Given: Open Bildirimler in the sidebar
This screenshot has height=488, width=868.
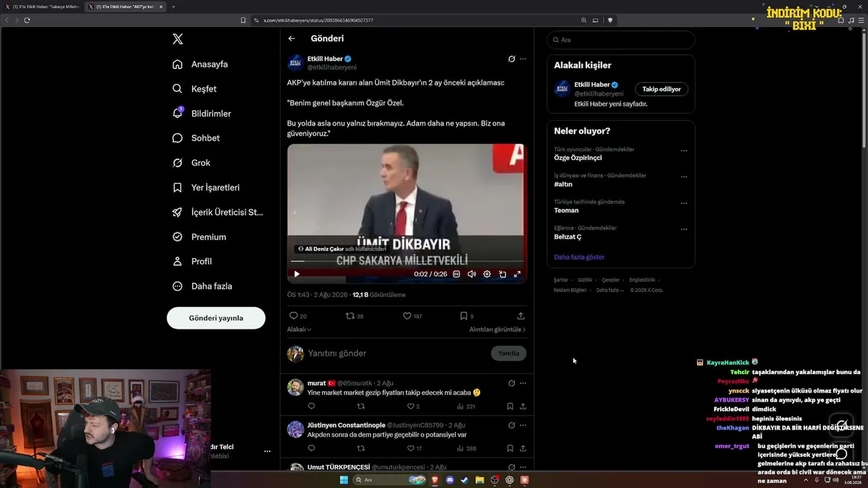Looking at the screenshot, I should pos(201,114).
